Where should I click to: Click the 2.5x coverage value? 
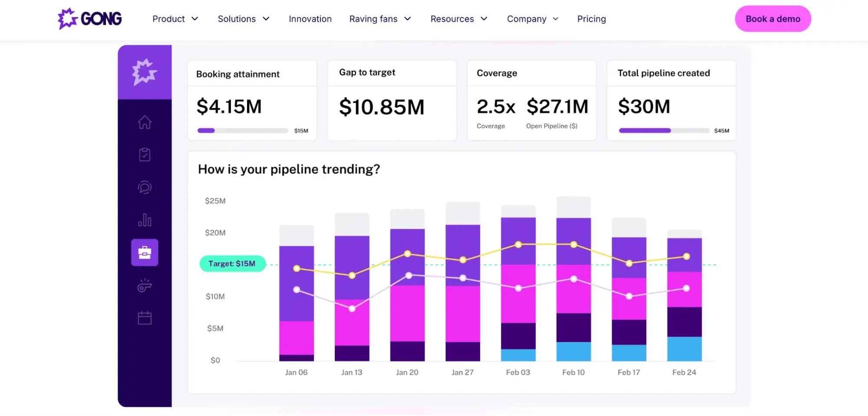pyautogui.click(x=496, y=106)
